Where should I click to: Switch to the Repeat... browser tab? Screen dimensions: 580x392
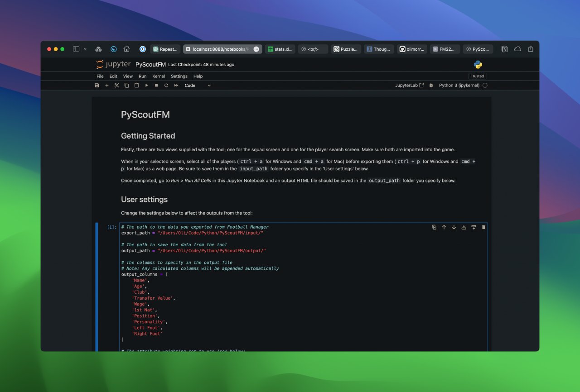165,49
